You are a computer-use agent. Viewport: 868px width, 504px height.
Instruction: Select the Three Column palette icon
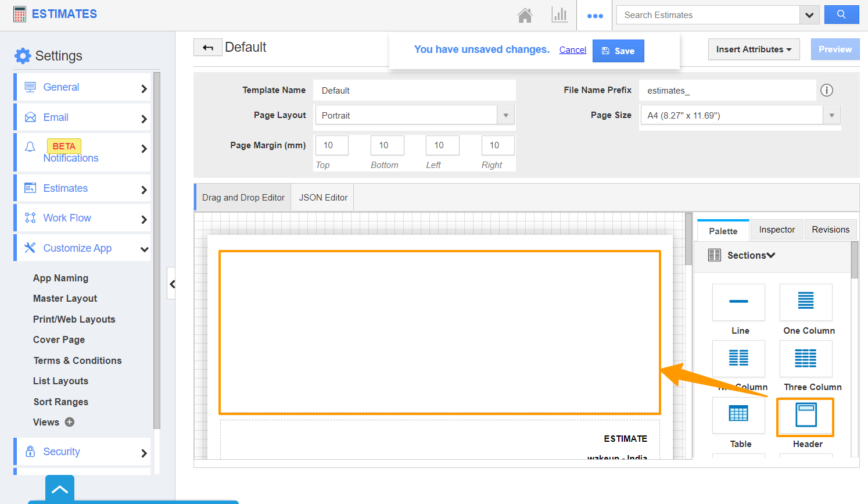[x=806, y=359]
